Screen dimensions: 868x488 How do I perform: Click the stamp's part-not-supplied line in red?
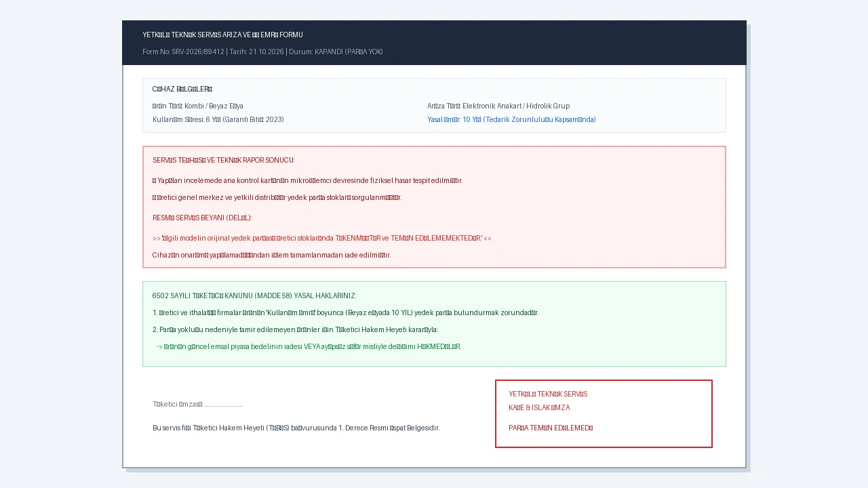[551, 428]
